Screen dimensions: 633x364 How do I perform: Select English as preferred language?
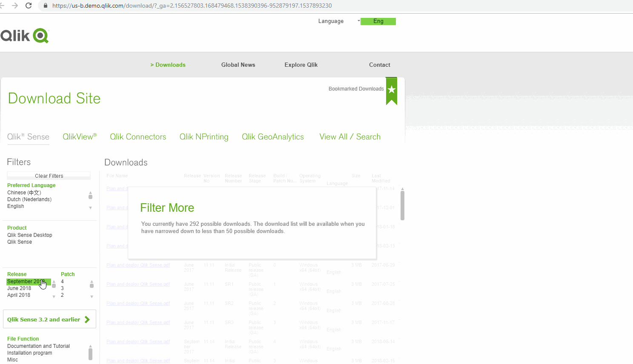[16, 206]
